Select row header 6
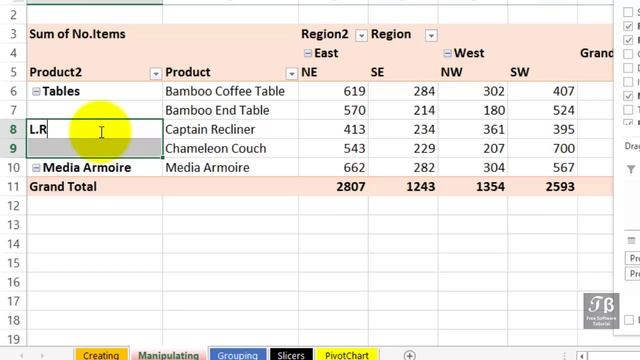640x360 pixels. coord(13,91)
